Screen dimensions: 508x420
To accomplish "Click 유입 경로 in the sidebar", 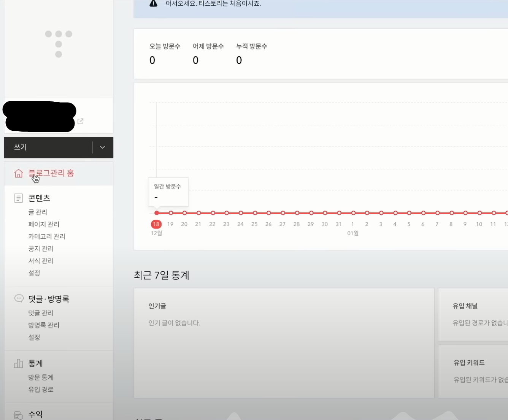I will 41,389.
